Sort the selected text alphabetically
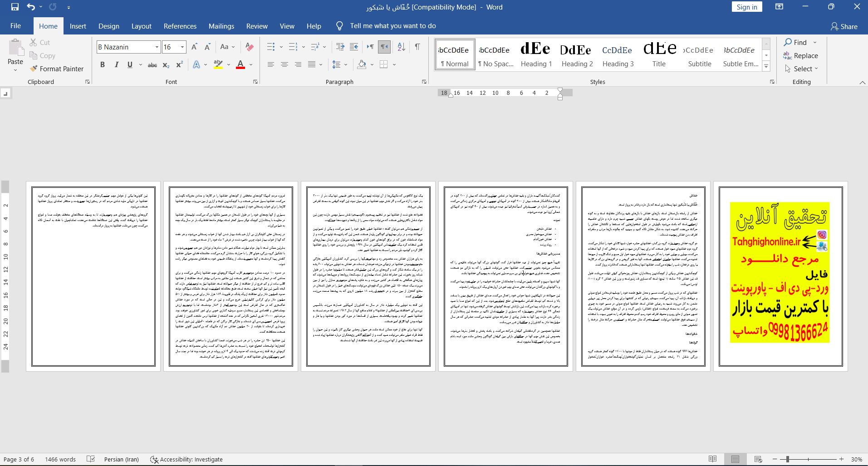 401,47
